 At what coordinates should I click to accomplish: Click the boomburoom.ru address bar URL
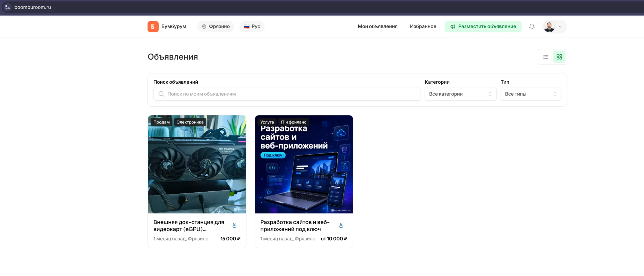[33, 7]
